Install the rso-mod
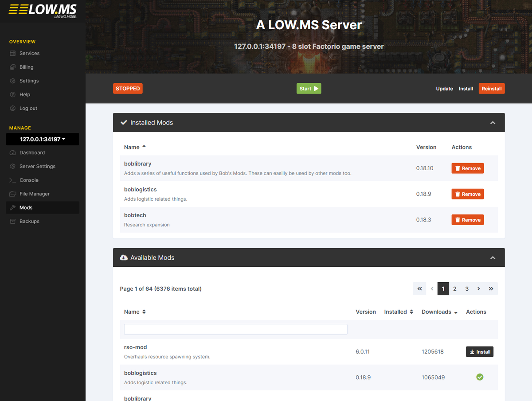The height and width of the screenshot is (401, 532). (479, 351)
